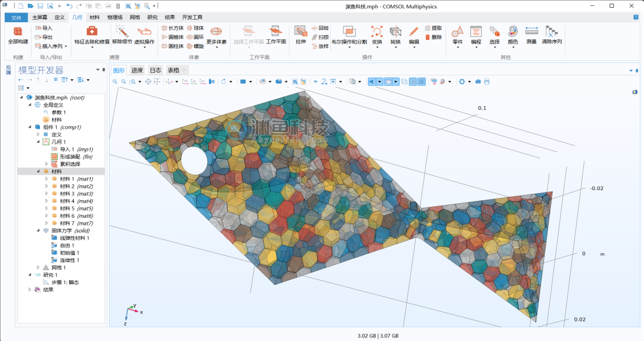
Task: Open the 变换 transforms dropdown
Action: (377, 38)
